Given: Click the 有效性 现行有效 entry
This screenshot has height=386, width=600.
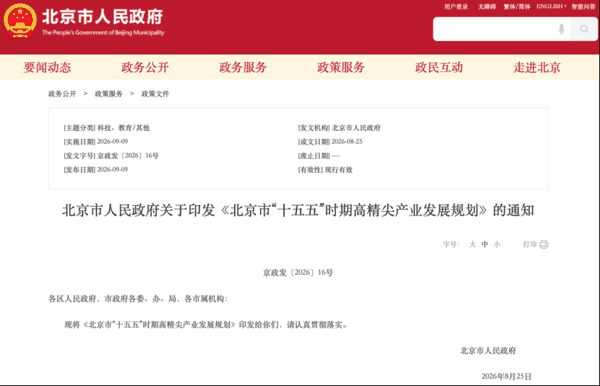Looking at the screenshot, I should [x=325, y=170].
